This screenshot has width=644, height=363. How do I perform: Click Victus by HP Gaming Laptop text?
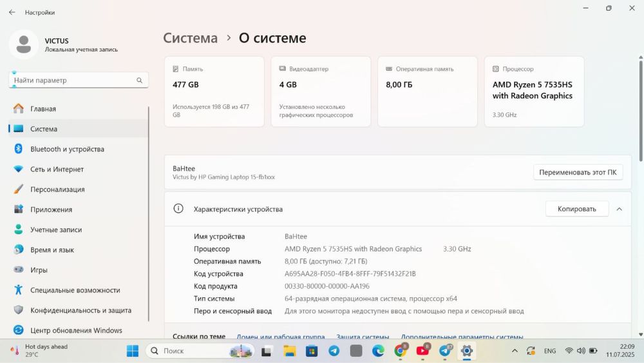223,177
